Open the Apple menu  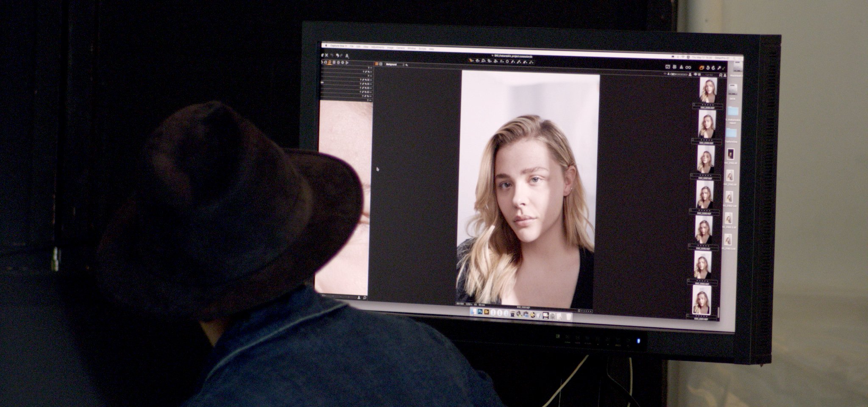coord(326,45)
